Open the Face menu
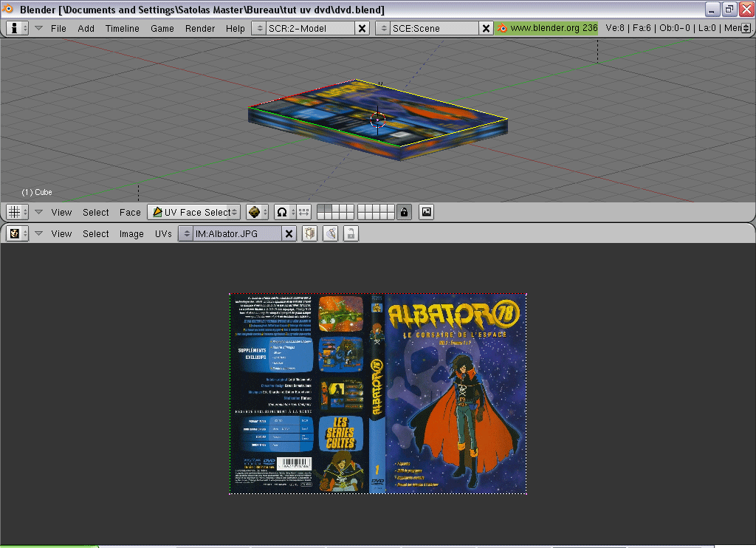The image size is (756, 548). (130, 212)
